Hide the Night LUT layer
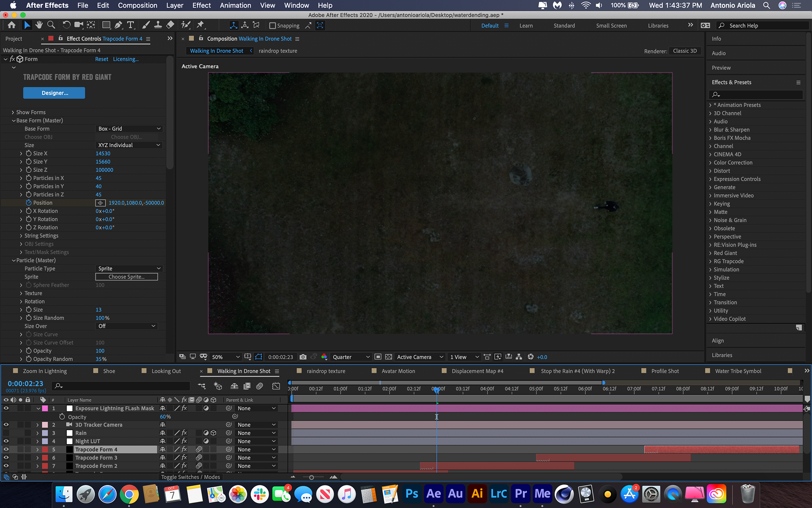This screenshot has width=812, height=508. (6, 441)
